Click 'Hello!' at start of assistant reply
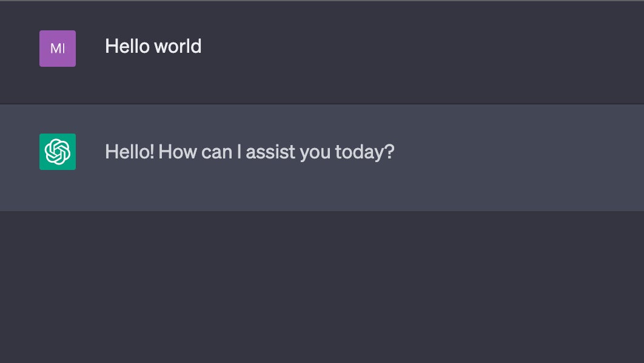This screenshot has height=363, width=644. tap(130, 152)
